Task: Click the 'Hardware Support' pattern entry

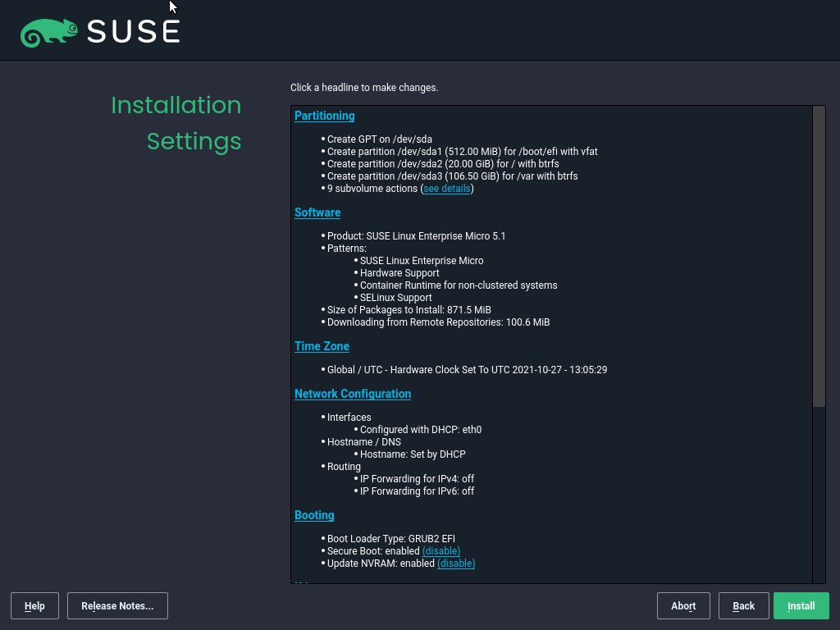Action: [x=399, y=273]
